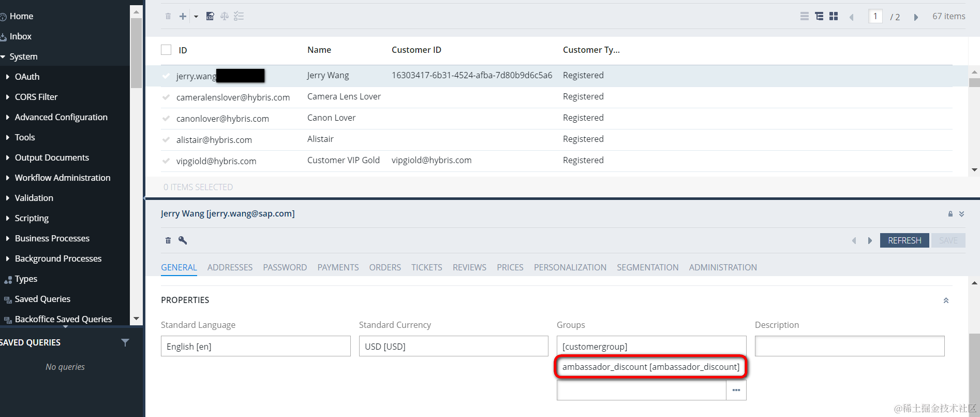
Task: Open the PASSWORD tab
Action: pos(285,267)
